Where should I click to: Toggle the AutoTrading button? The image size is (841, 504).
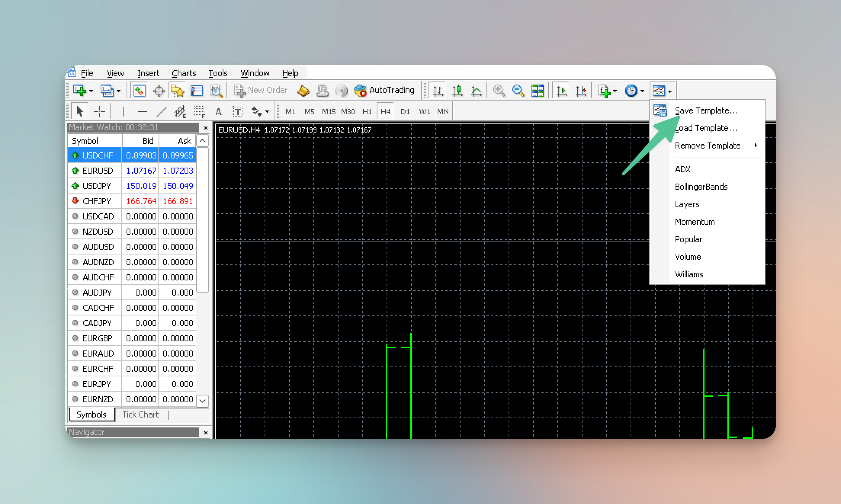click(384, 90)
